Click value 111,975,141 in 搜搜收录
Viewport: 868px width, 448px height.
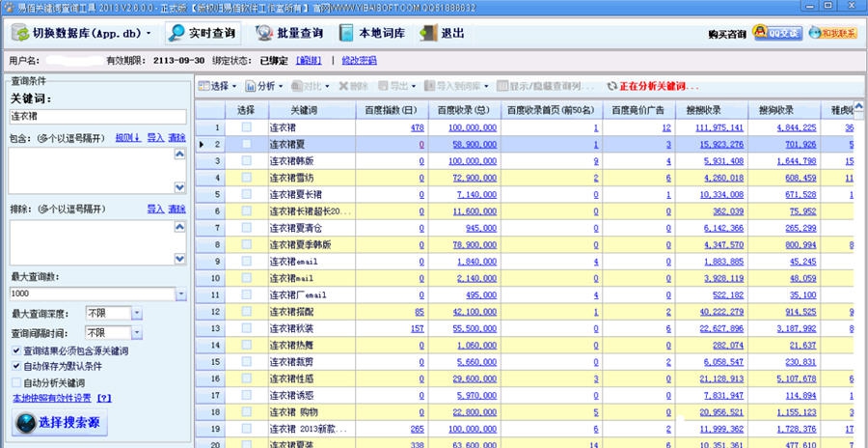719,127
